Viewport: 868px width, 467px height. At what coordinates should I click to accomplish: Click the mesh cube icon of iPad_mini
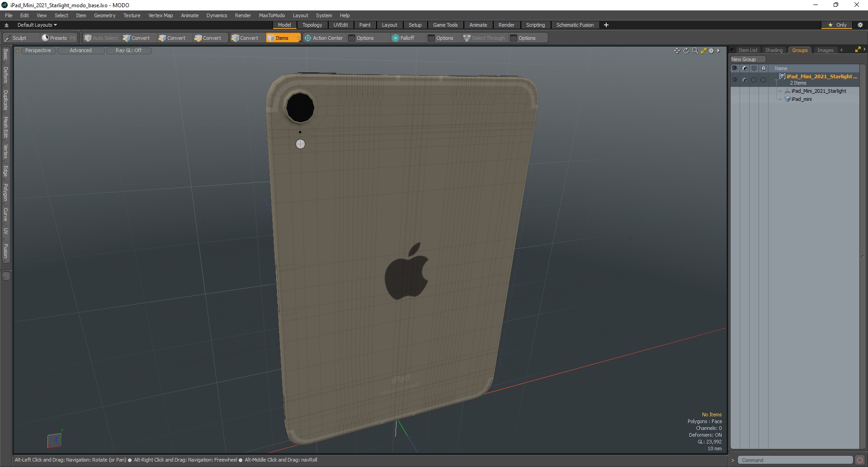(788, 99)
